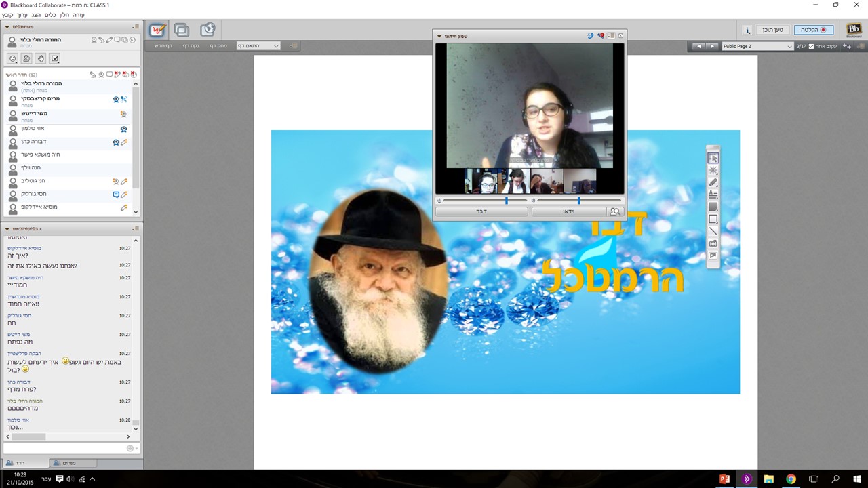868x488 pixels.
Task: Select the filled rectangle shape tool
Action: tap(713, 207)
